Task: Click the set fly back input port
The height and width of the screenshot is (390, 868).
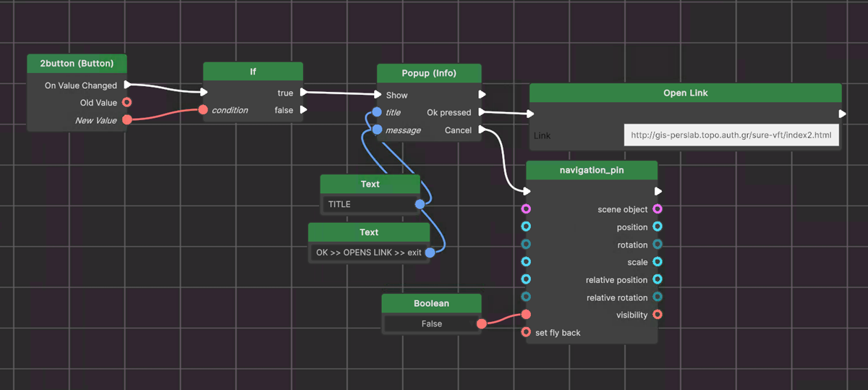Action: point(526,332)
